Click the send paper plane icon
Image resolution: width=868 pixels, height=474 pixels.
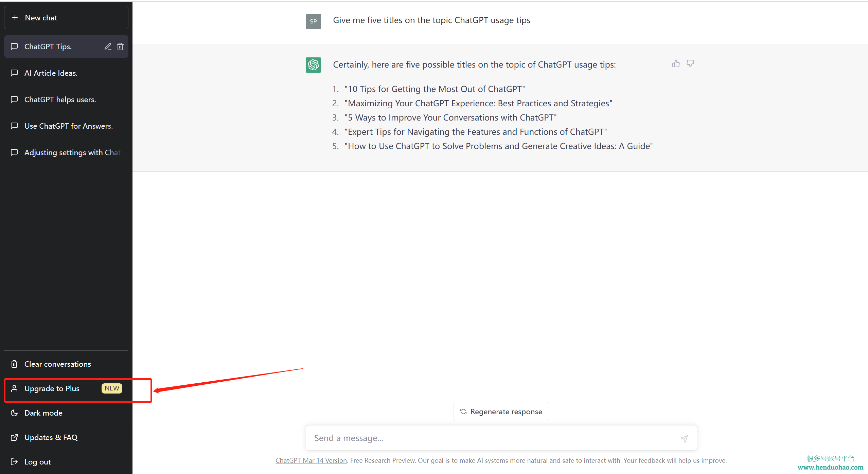click(x=684, y=439)
